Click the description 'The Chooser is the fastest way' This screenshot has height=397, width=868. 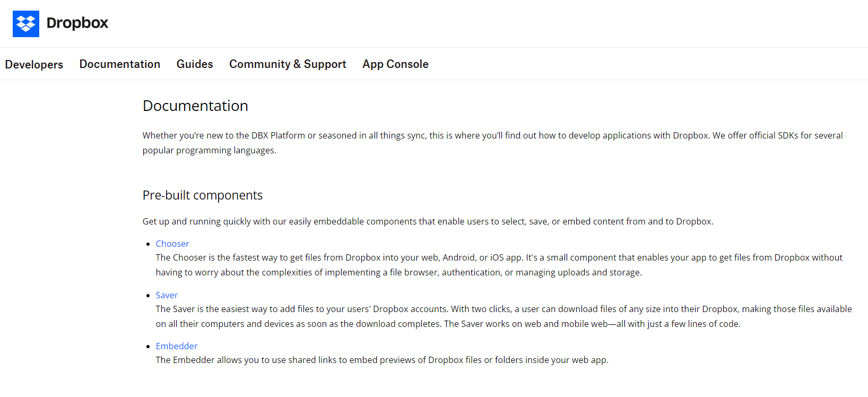tap(499, 265)
